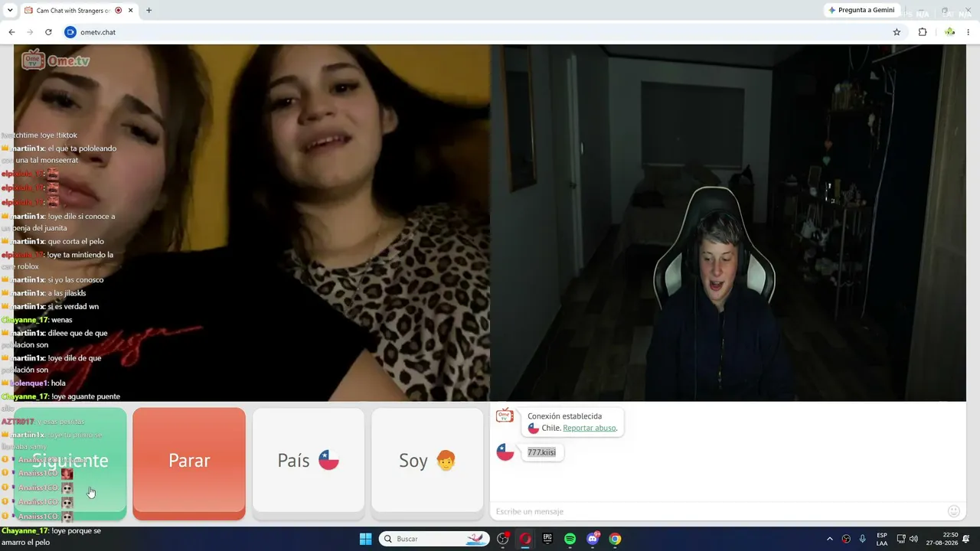The image size is (980, 551).
Task: Open the Chrome three-dot menu
Action: (x=969, y=32)
